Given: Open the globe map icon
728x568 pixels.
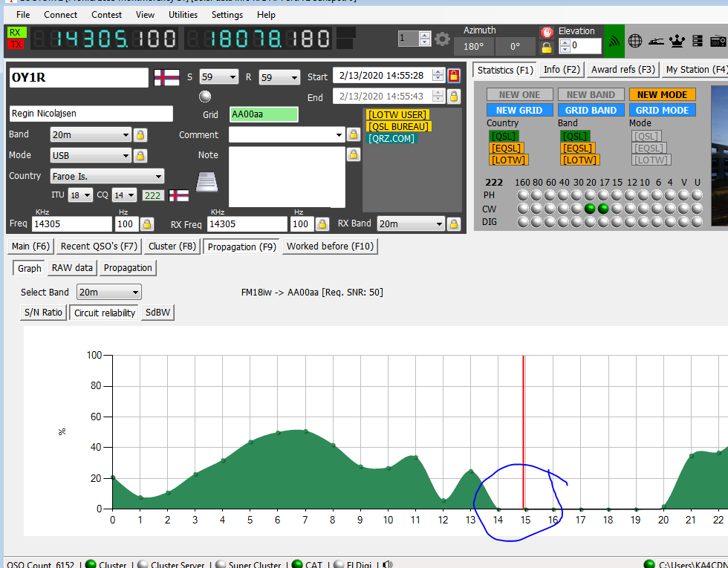Looking at the screenshot, I should click(634, 42).
